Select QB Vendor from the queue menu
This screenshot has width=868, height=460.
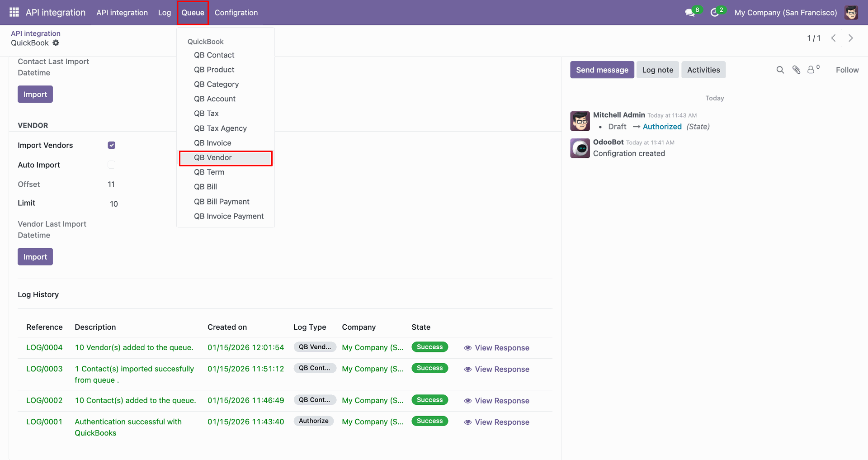[x=226, y=158]
